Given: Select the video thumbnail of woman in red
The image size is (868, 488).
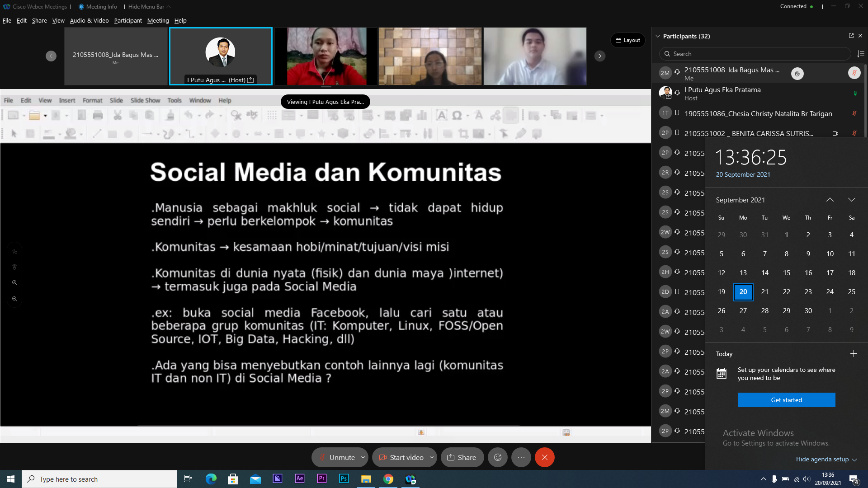Looking at the screenshot, I should click(326, 56).
